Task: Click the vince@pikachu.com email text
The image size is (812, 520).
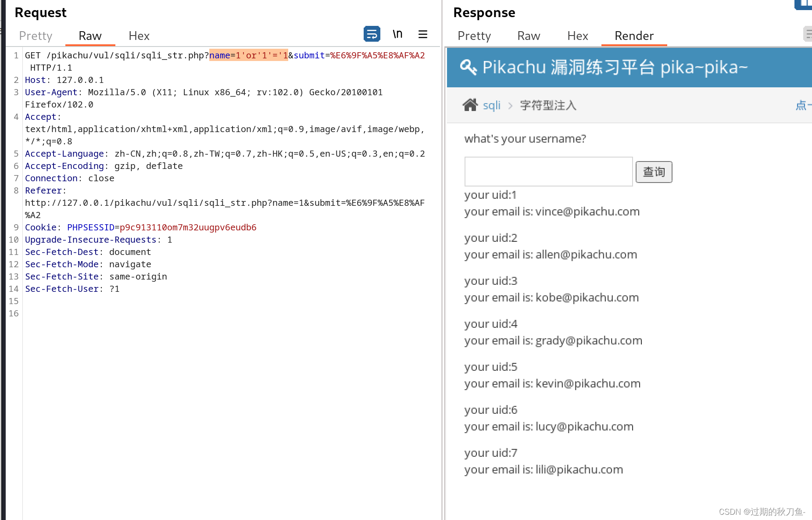Action: click(x=587, y=212)
